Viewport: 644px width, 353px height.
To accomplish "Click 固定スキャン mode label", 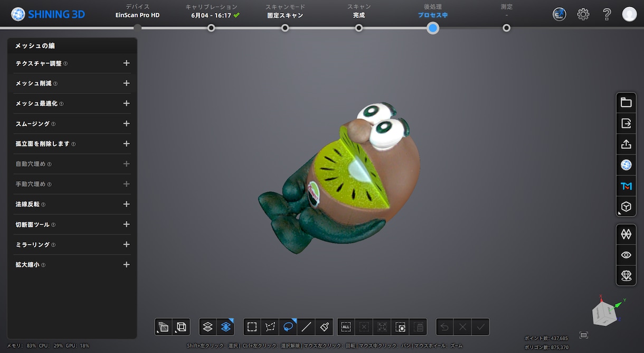I will [285, 15].
